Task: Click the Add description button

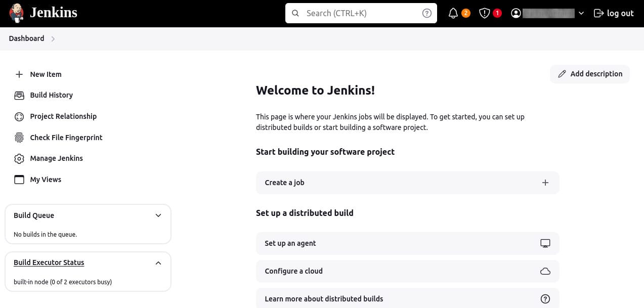Action: [590, 74]
